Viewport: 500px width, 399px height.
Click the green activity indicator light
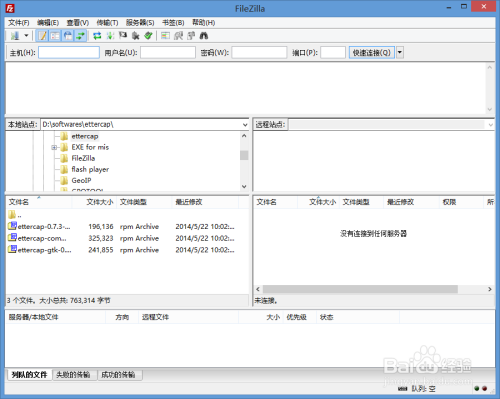tap(477, 388)
